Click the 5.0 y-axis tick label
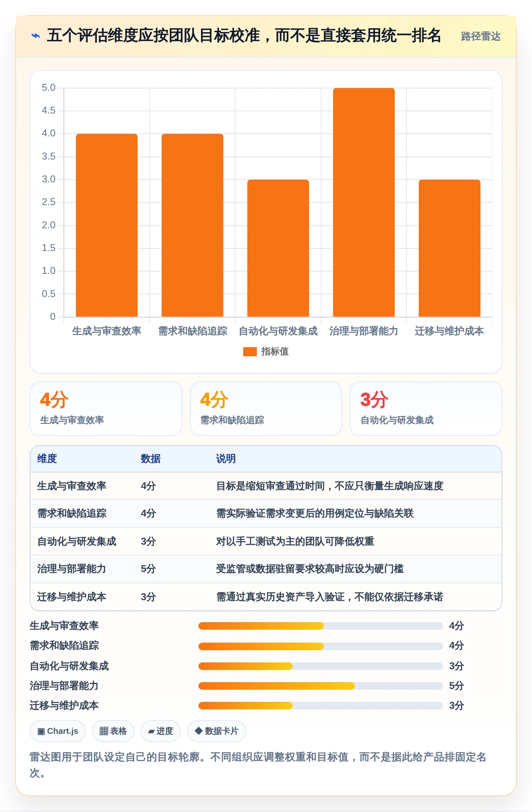 [49, 88]
